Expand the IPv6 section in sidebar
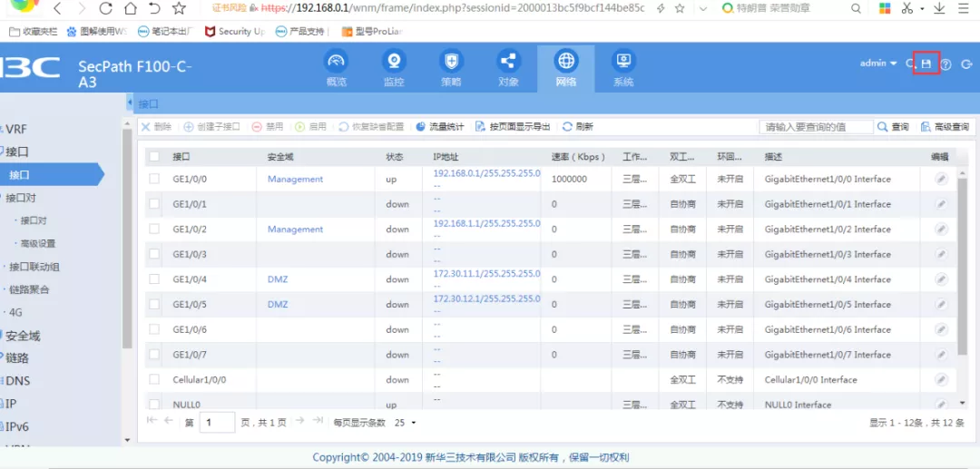Image resolution: width=980 pixels, height=469 pixels. (x=15, y=427)
